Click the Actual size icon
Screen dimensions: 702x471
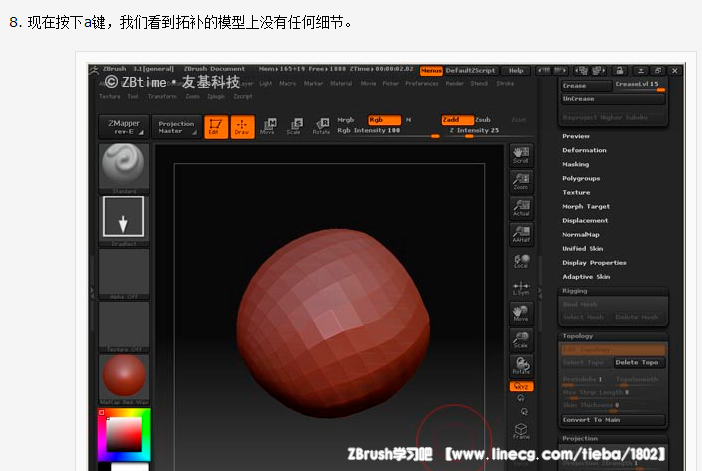(521, 208)
